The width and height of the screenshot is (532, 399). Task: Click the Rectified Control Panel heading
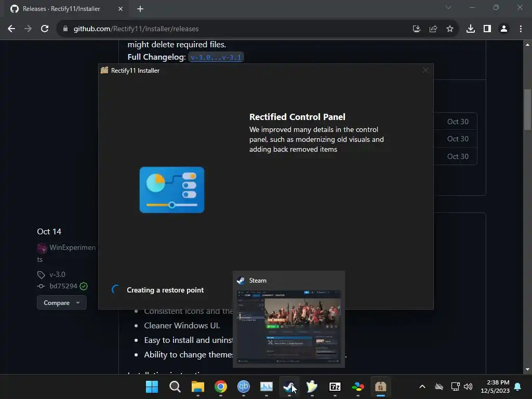click(x=297, y=117)
